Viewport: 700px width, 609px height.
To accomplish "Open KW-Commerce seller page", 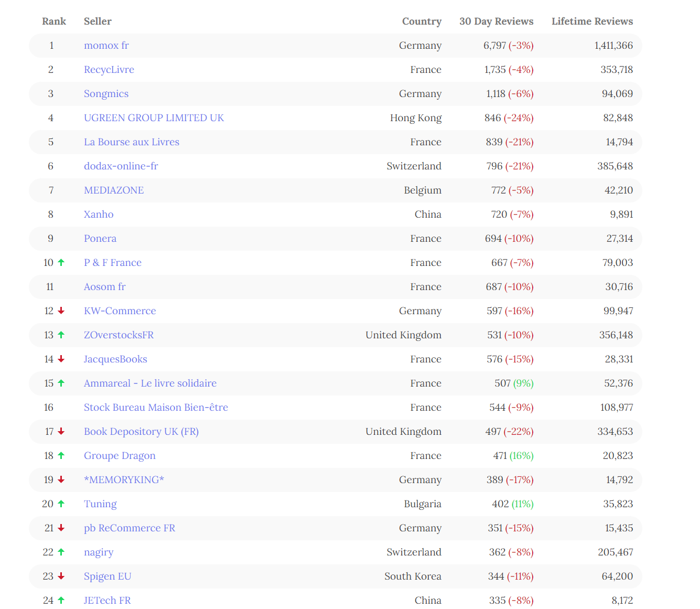I will click(120, 311).
